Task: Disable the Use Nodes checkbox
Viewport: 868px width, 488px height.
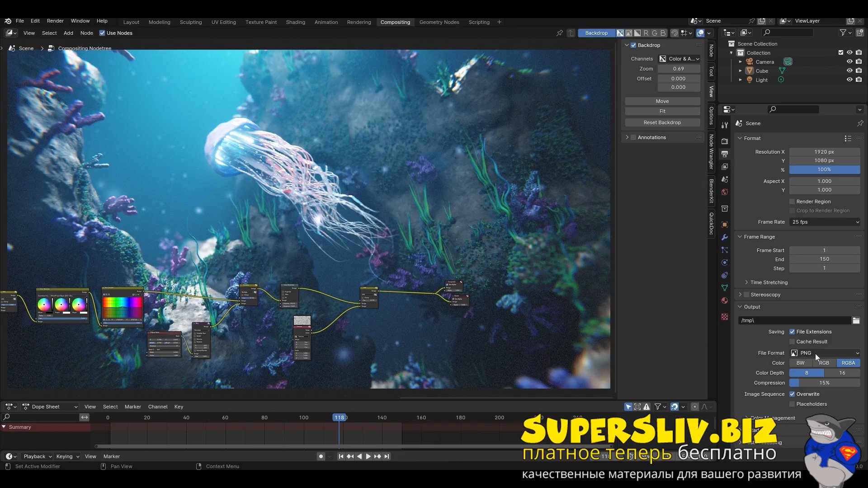Action: coord(102,33)
